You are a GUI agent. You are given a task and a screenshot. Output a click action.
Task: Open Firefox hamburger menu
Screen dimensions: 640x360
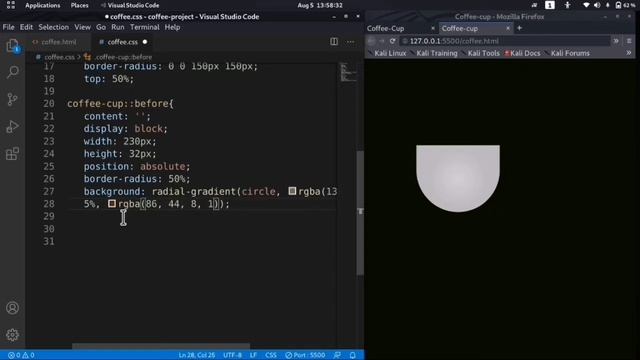pos(629,41)
